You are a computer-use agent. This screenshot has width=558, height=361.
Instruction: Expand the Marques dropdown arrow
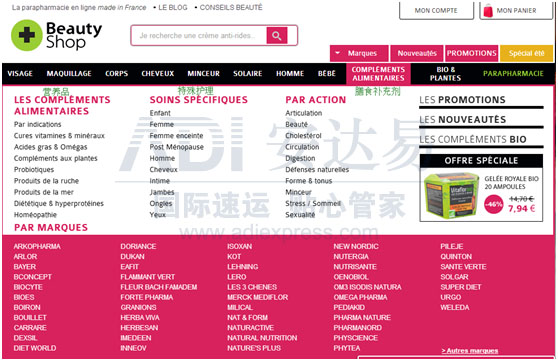[x=337, y=53]
